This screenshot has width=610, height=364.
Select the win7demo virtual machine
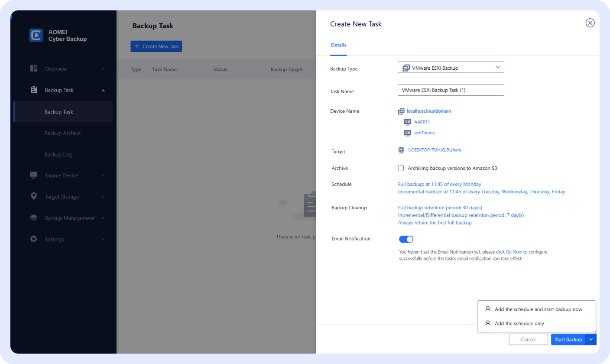click(x=425, y=133)
